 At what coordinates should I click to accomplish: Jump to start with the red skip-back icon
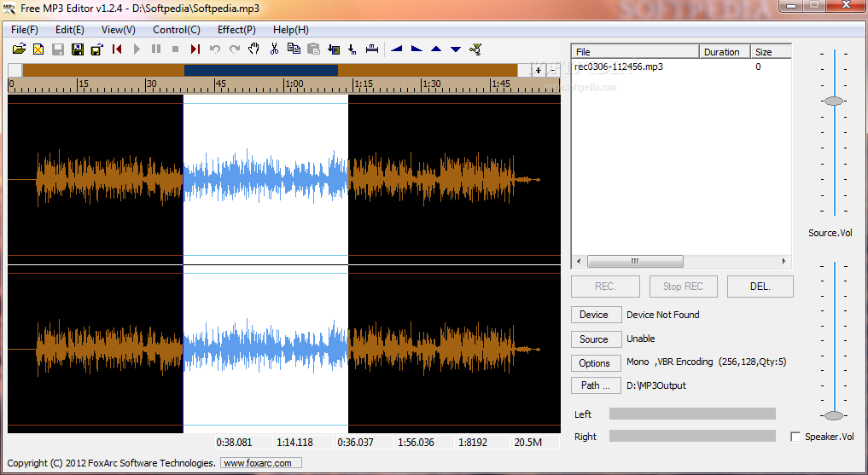pos(117,49)
